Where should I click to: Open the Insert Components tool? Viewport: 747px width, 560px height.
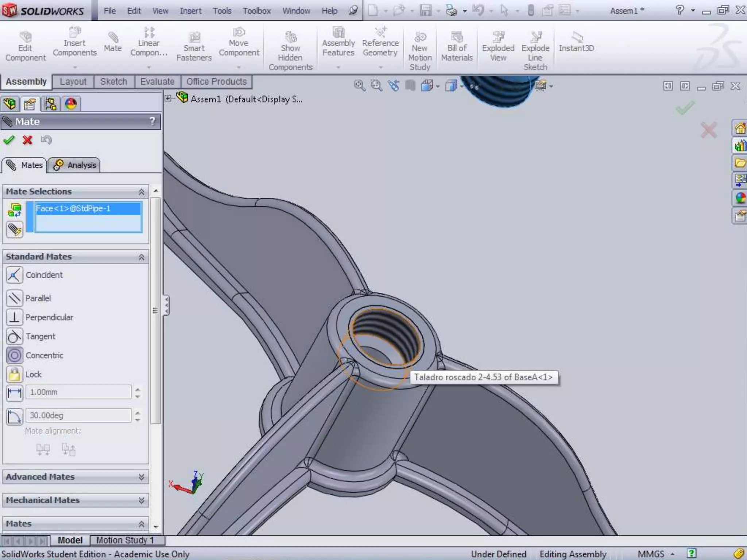(x=75, y=43)
